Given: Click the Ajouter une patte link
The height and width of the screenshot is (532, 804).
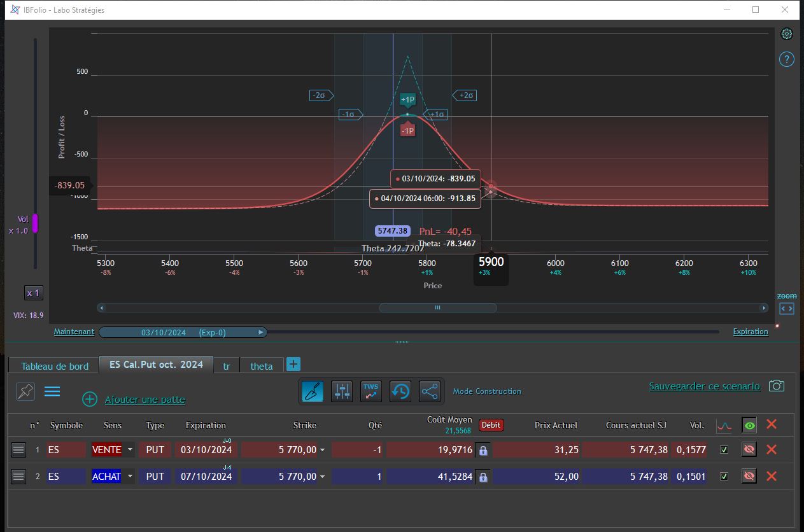Looking at the screenshot, I should [x=145, y=400].
